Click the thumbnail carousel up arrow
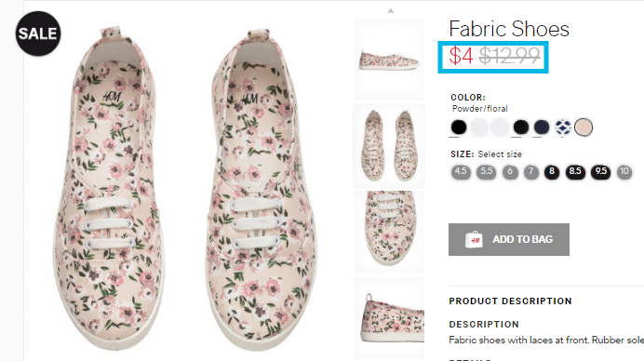 (391, 11)
